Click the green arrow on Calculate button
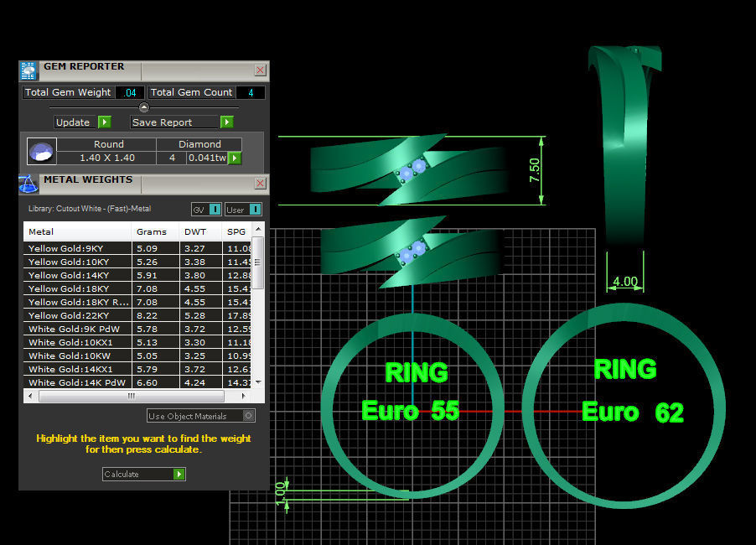This screenshot has width=756, height=545. tap(179, 474)
